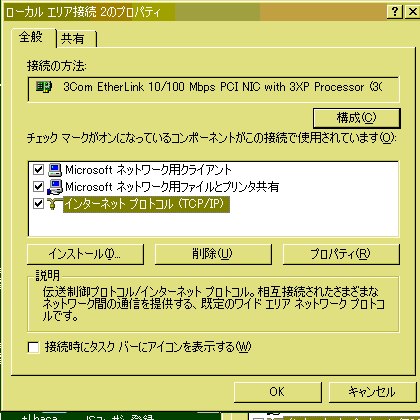Click the インストール(I)... button

[x=85, y=254]
